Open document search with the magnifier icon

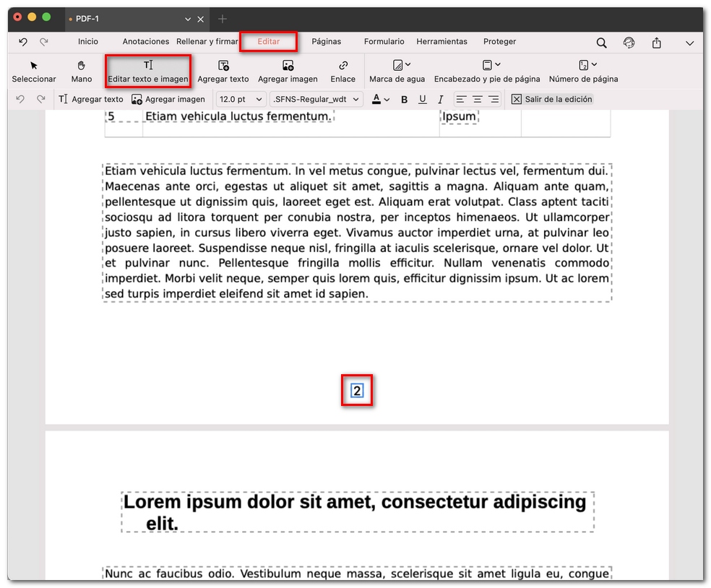point(601,43)
